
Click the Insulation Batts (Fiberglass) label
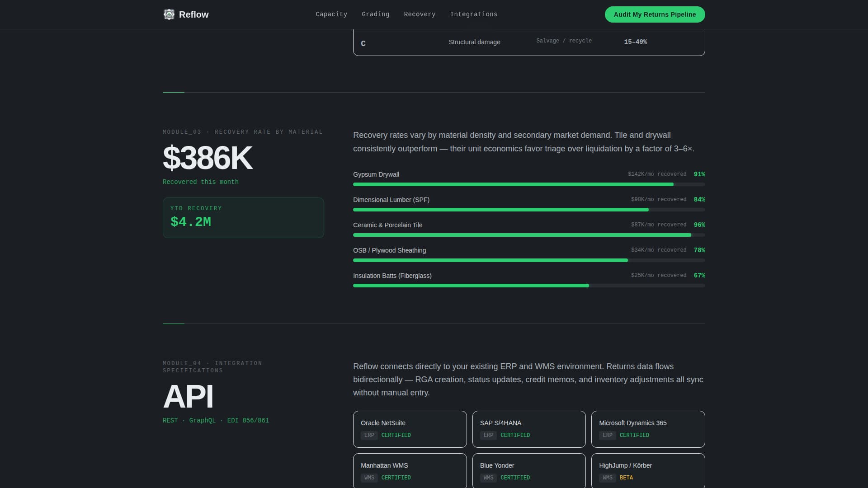click(392, 276)
